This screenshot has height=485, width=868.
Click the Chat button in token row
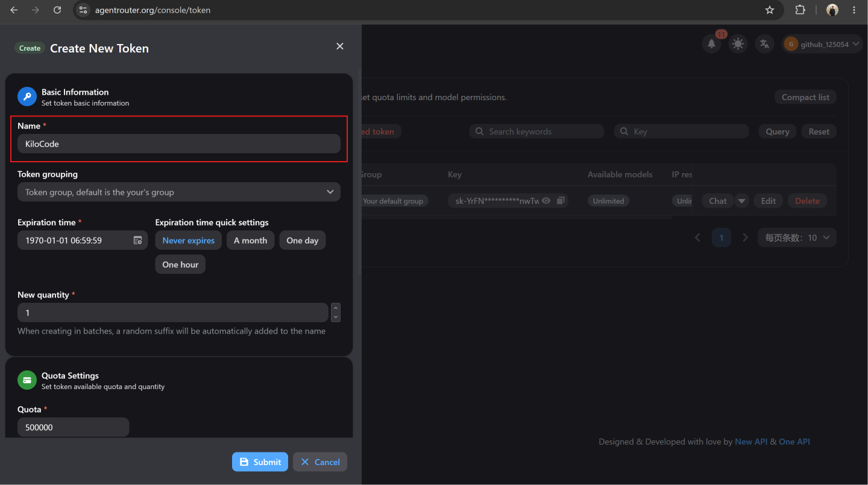pyautogui.click(x=717, y=201)
